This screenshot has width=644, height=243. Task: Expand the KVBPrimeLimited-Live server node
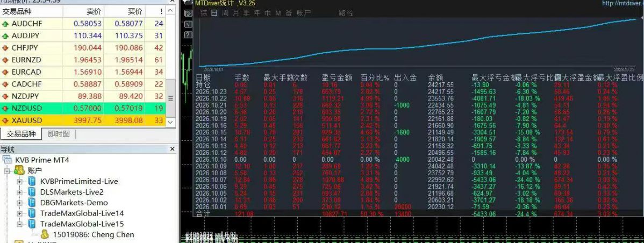pos(20,181)
